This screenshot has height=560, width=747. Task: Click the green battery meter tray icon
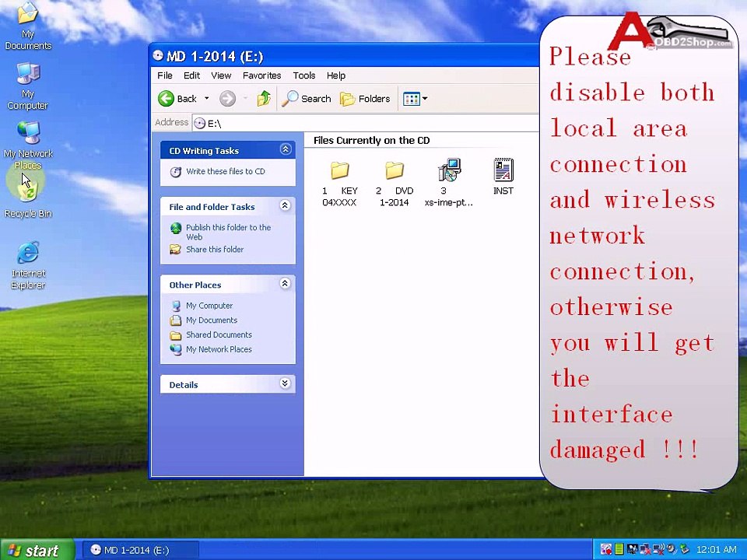tap(619, 550)
